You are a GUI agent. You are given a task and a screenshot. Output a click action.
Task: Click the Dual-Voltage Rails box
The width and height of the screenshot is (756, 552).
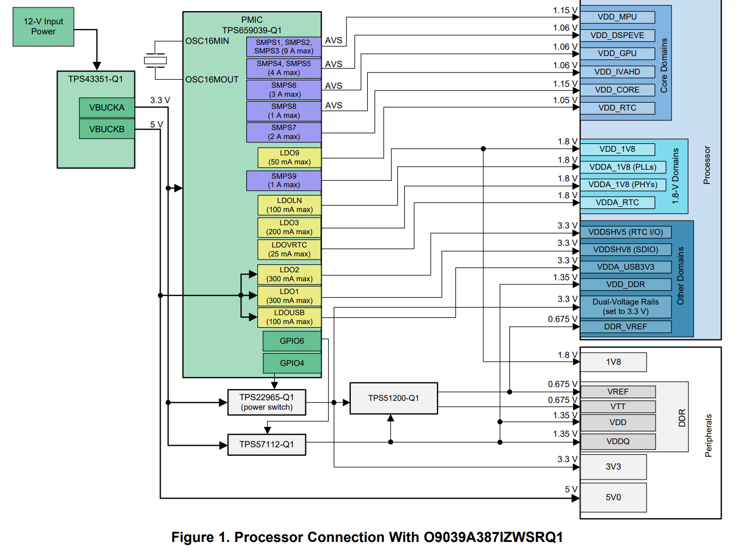click(626, 307)
